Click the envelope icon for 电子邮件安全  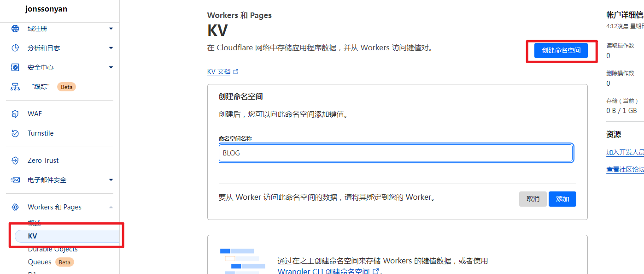[15, 180]
